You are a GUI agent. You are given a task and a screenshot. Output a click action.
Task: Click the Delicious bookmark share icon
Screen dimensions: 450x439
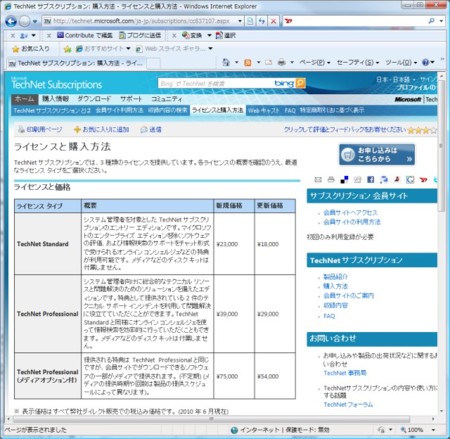(344, 180)
